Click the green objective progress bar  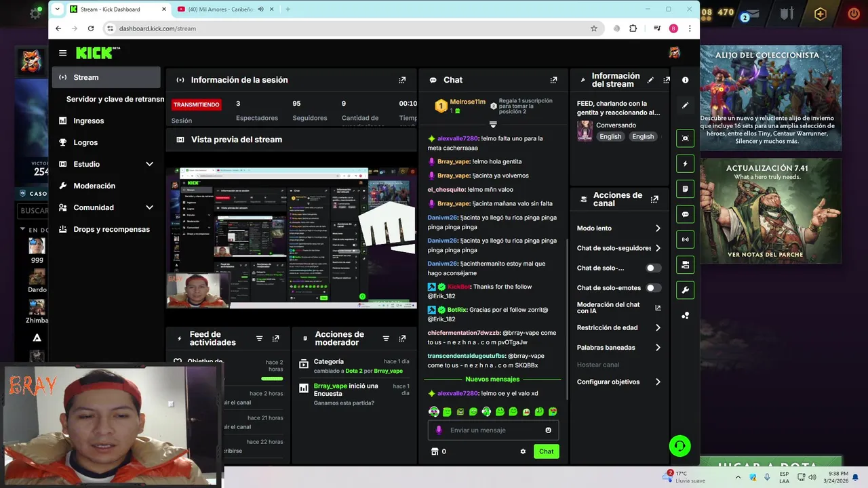[272, 379]
